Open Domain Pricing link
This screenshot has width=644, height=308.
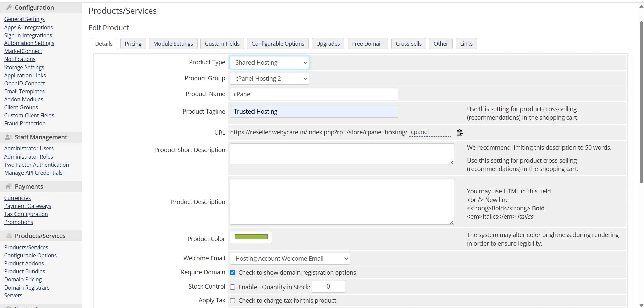23,279
